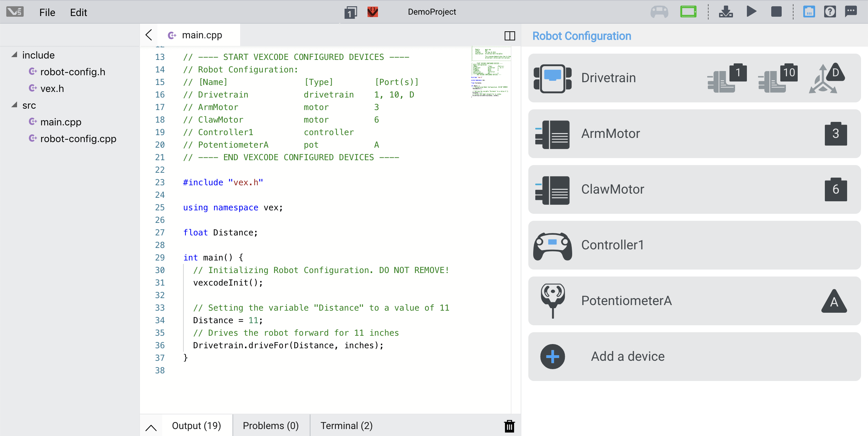Toggle the Robot Configuration devices icon
Screen dimensions: 868x436
809,12
